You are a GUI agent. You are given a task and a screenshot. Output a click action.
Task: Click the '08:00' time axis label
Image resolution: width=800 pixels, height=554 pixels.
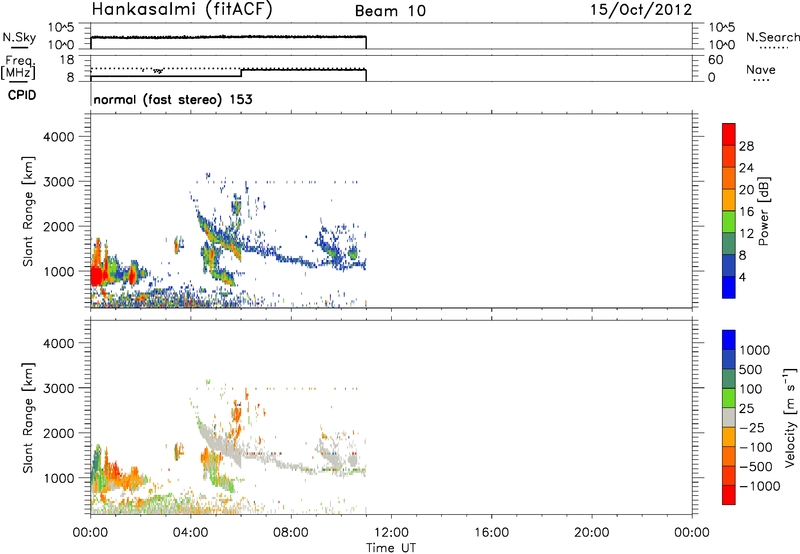pyautogui.click(x=291, y=533)
